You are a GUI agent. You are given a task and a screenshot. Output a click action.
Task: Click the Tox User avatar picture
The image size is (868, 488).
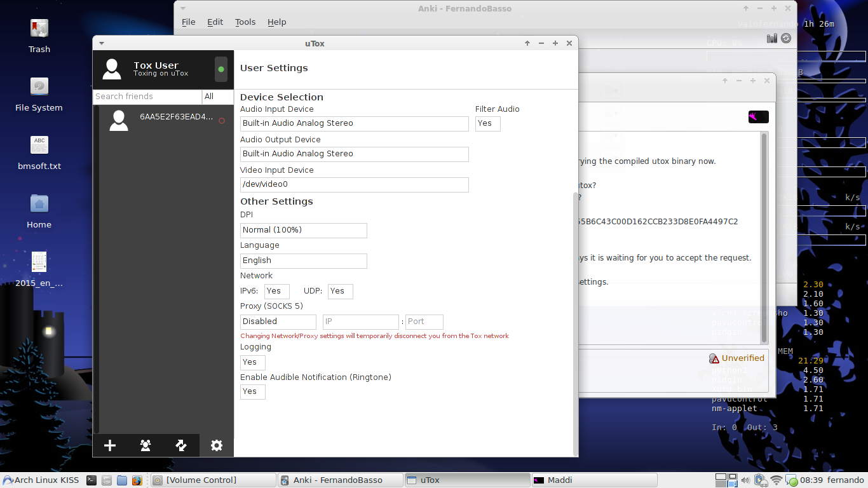[112, 69]
